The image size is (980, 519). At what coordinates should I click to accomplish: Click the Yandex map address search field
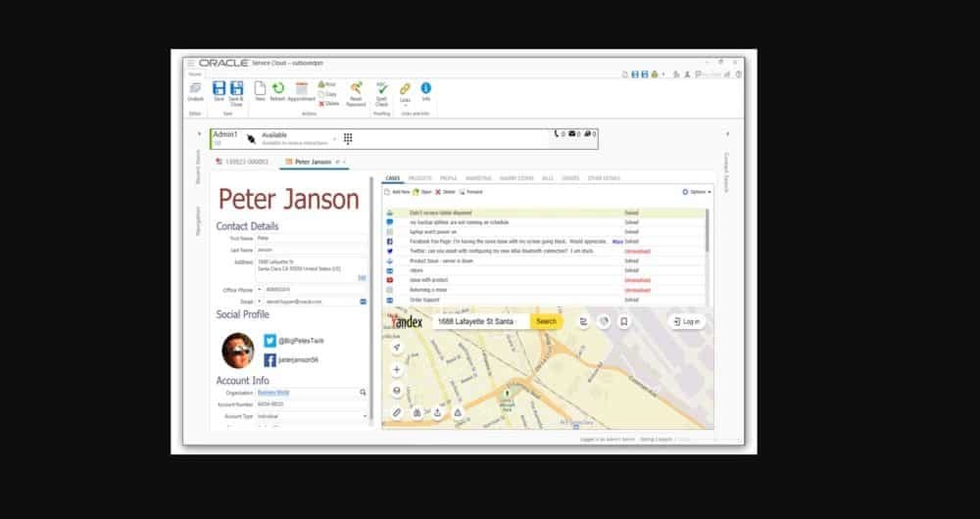click(480, 321)
